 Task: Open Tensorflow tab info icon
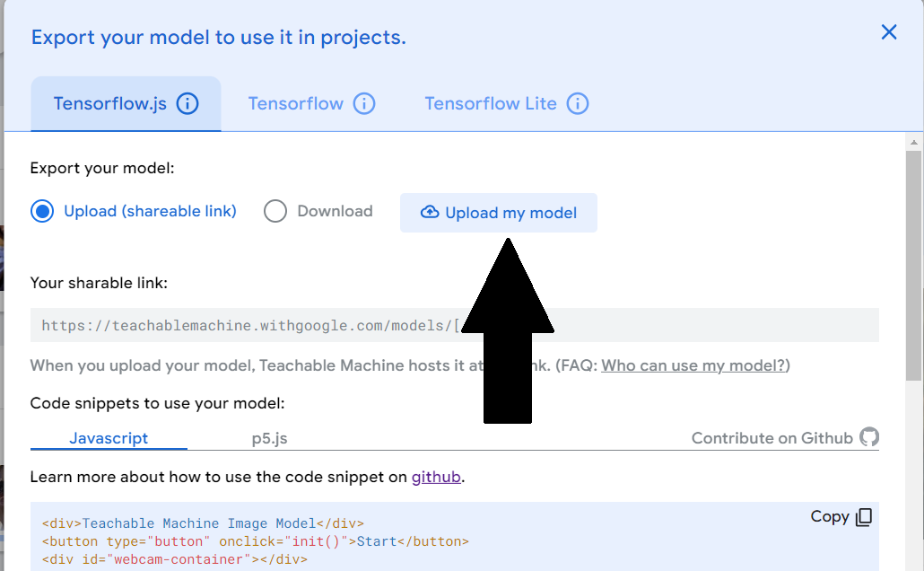pyautogui.click(x=364, y=104)
